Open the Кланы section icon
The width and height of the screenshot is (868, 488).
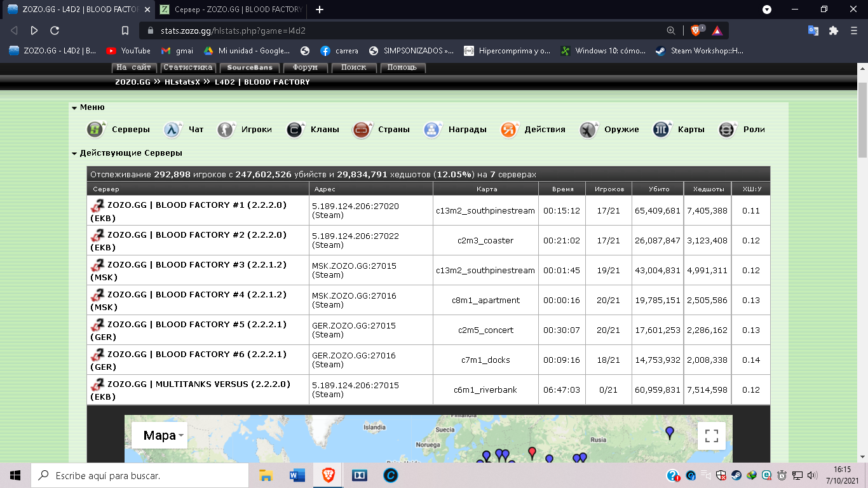[x=294, y=130]
